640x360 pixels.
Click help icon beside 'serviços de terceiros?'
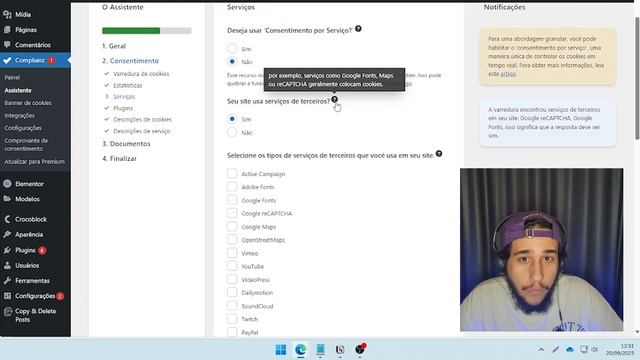[334, 99]
